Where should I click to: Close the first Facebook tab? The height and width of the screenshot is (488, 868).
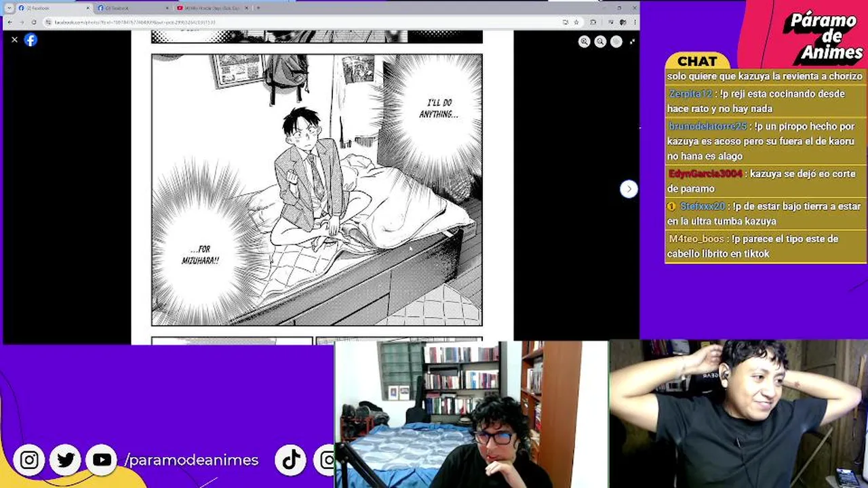pyautogui.click(x=87, y=8)
